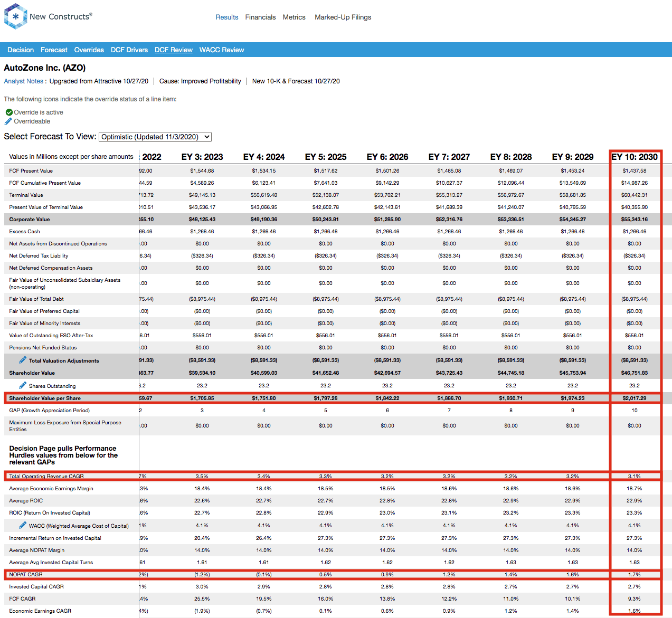Click the EY 9: 2029 column header
672x618 pixels.
[573, 157]
